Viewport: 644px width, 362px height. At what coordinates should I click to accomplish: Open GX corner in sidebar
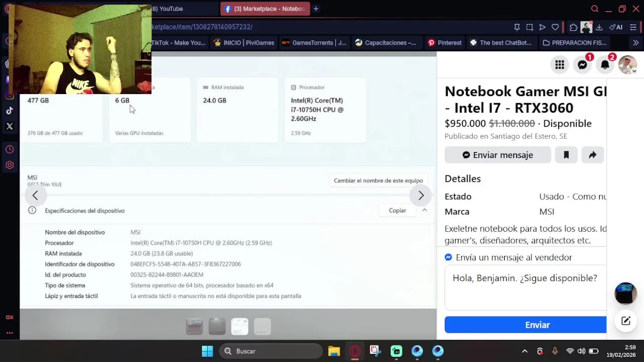[x=10, y=317]
